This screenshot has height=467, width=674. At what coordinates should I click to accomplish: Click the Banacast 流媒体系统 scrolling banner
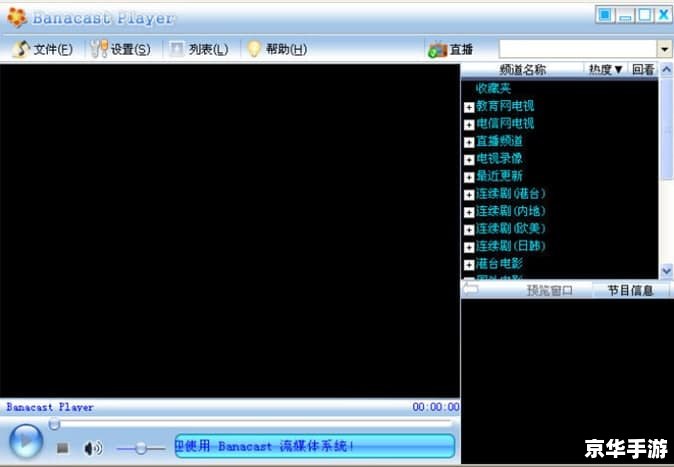(x=315, y=446)
